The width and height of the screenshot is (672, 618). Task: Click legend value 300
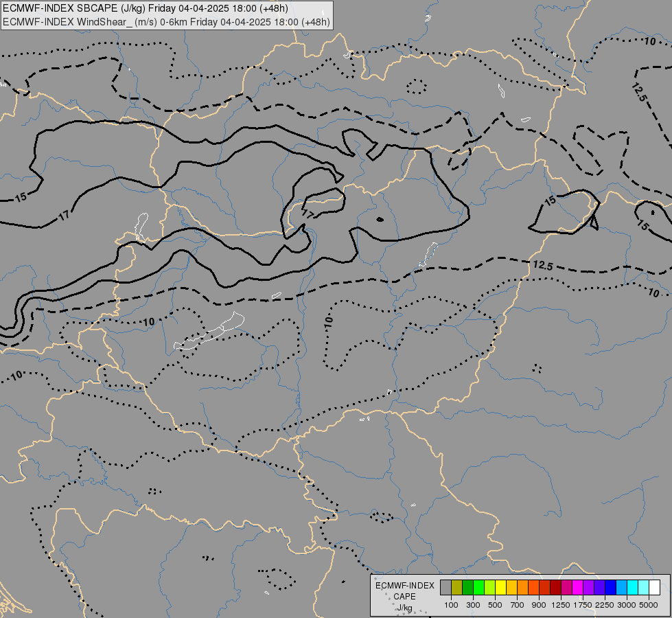(x=473, y=605)
